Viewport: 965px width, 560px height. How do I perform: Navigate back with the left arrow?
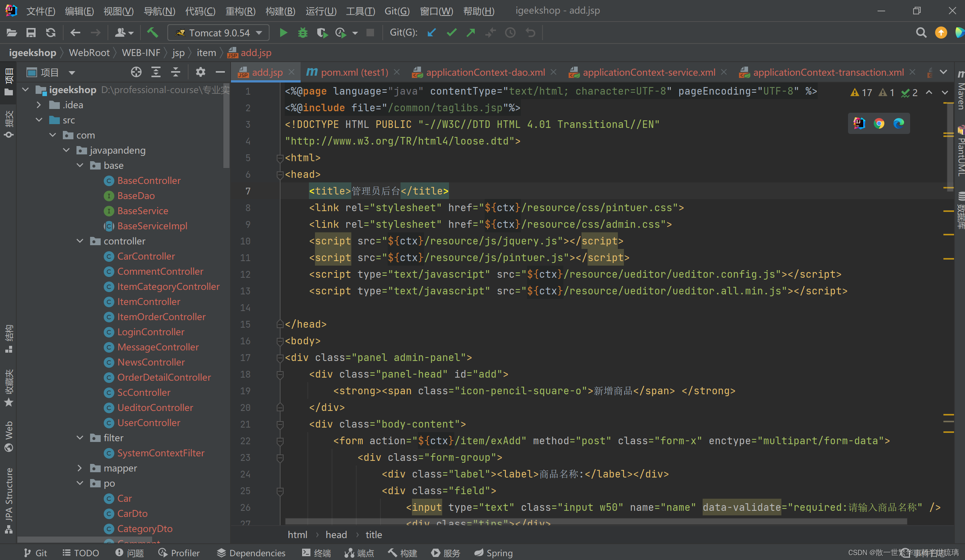coord(75,33)
